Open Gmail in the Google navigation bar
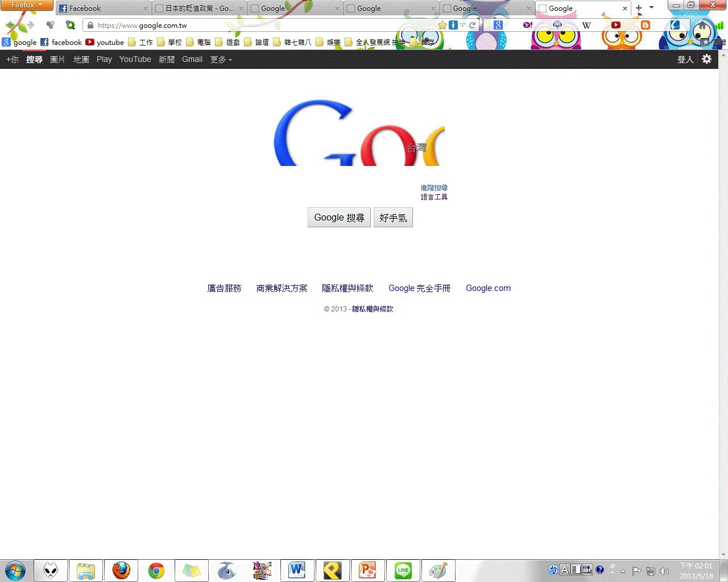Screen dimensions: 728x582 [192, 59]
